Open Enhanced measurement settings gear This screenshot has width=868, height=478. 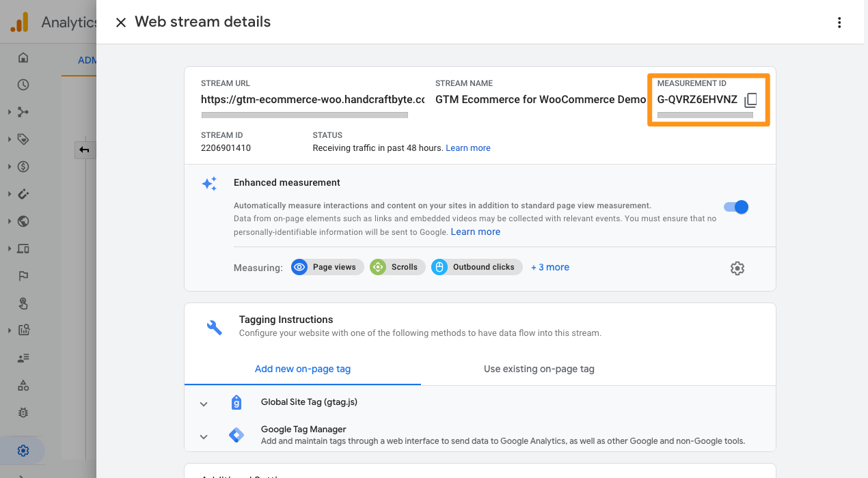point(737,268)
